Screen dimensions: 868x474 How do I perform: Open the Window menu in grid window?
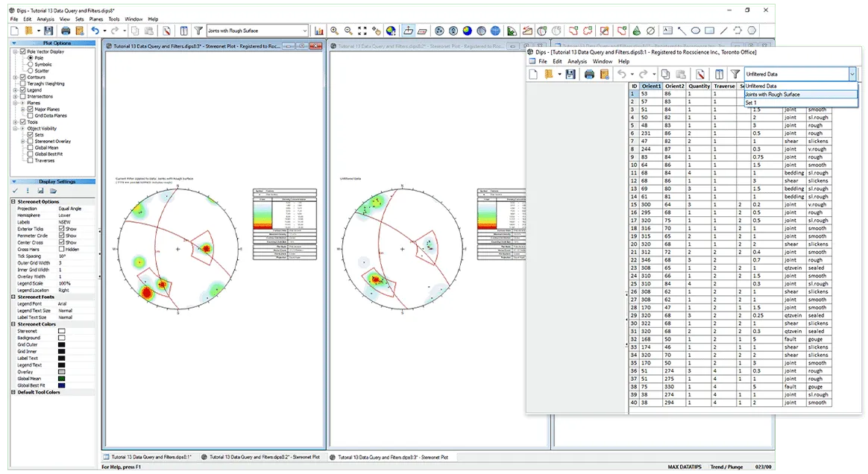point(603,61)
